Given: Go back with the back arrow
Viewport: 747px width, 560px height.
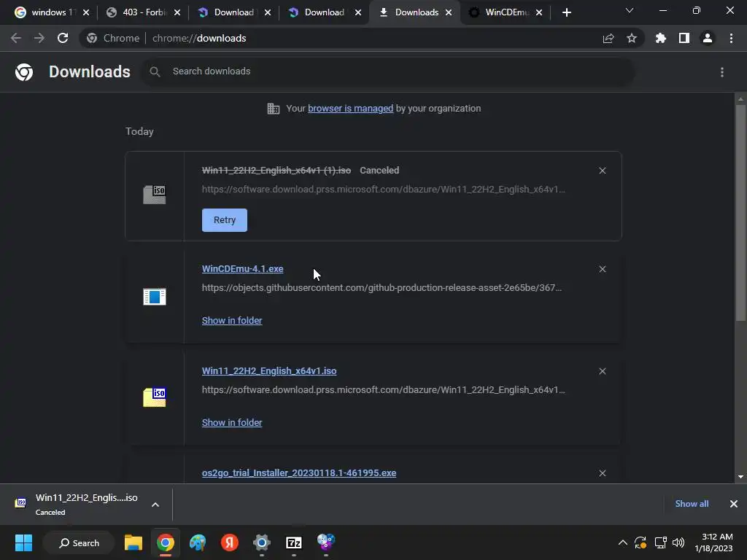Looking at the screenshot, I should 16,38.
